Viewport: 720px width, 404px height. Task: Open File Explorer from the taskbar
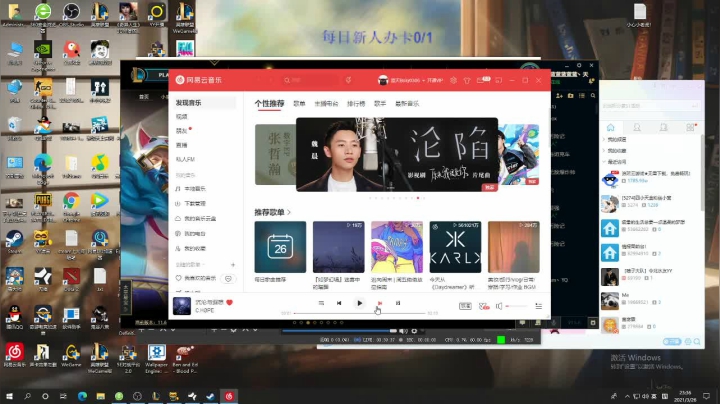tap(101, 396)
